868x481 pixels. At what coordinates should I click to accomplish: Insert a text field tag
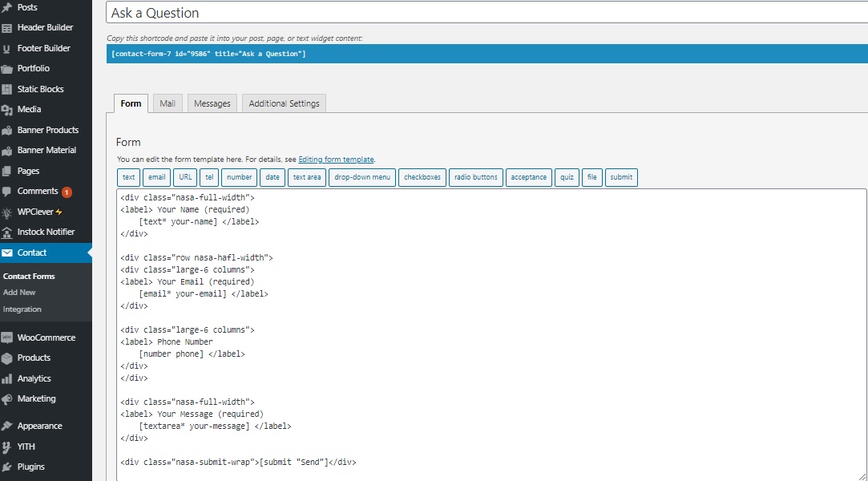coord(128,177)
